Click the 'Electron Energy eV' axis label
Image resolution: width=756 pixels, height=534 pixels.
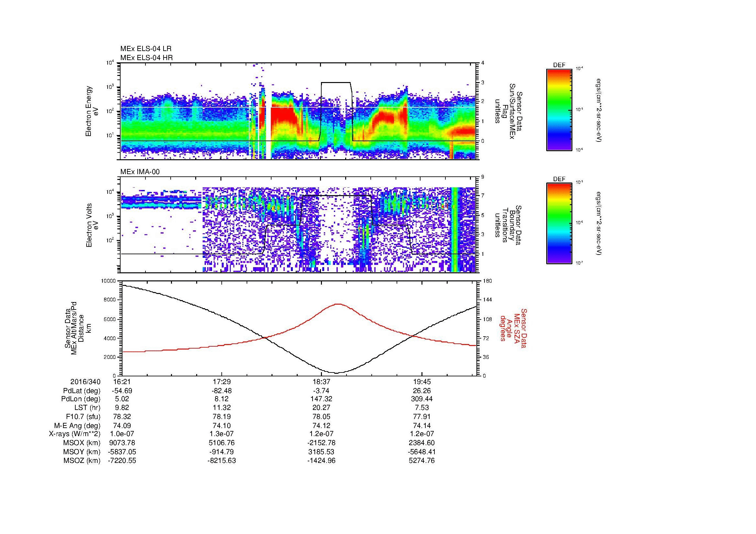pyautogui.click(x=92, y=111)
